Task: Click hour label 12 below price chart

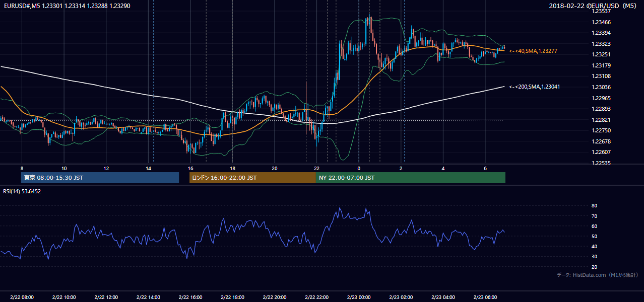Action: pos(106,168)
